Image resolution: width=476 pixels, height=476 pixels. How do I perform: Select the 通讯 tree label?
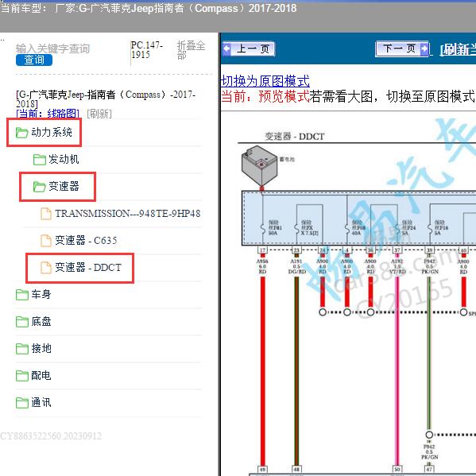click(41, 403)
